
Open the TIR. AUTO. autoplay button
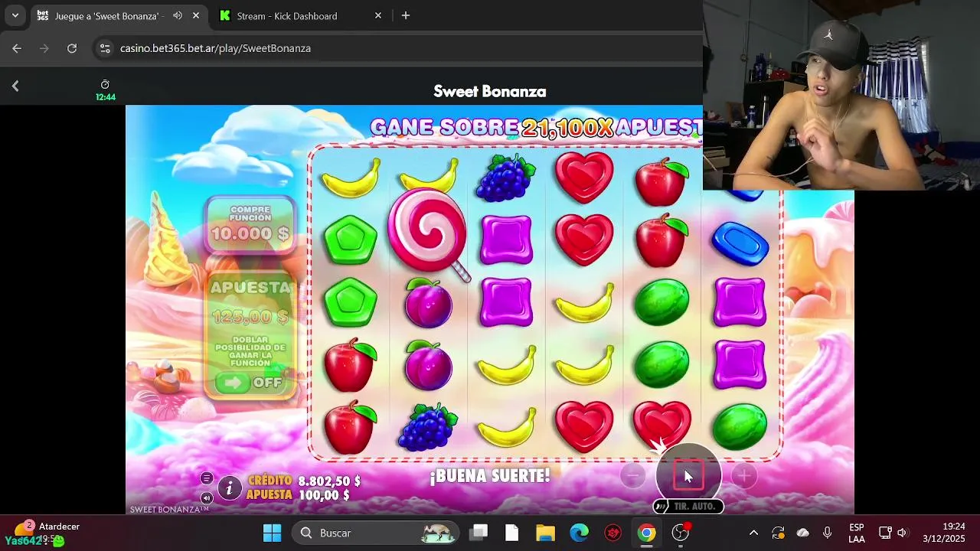pos(688,507)
